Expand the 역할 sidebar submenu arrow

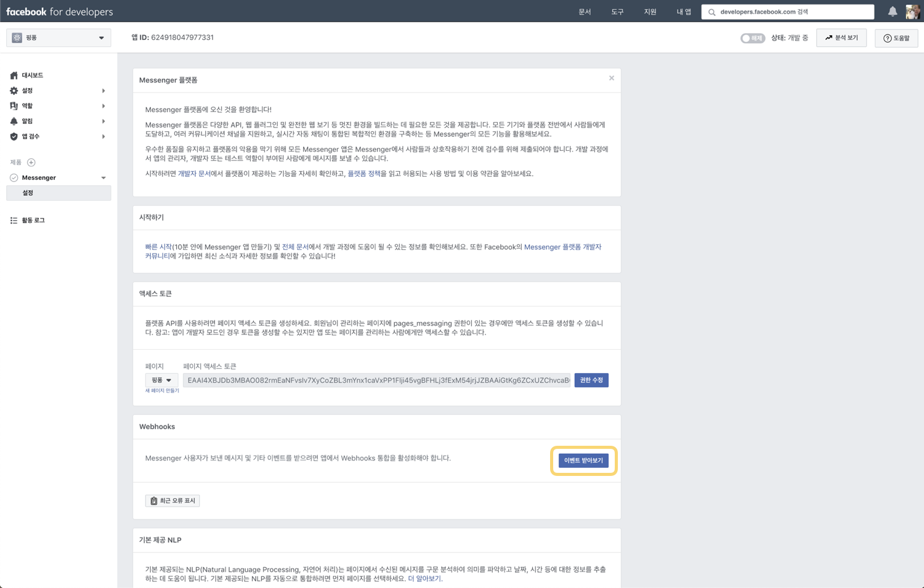(x=103, y=107)
